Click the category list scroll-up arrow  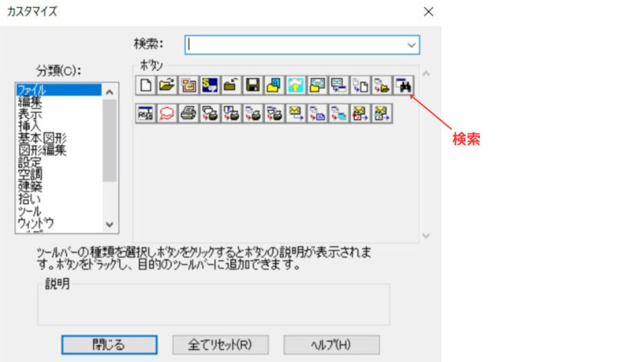click(109, 92)
